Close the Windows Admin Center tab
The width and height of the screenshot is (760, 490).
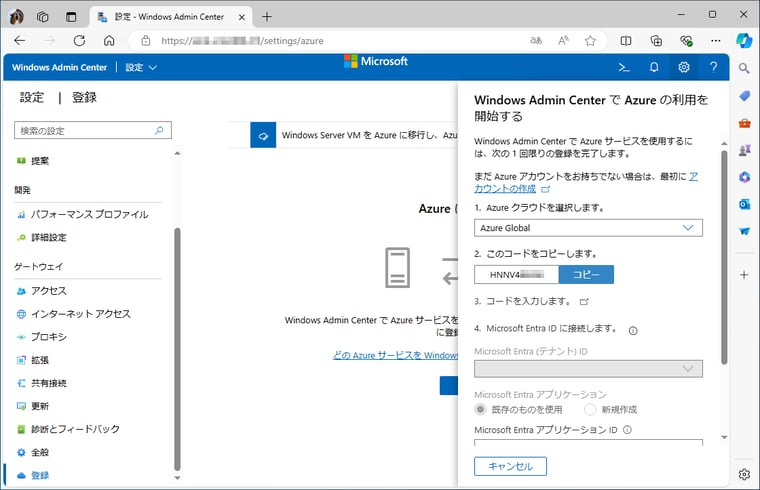point(241,17)
